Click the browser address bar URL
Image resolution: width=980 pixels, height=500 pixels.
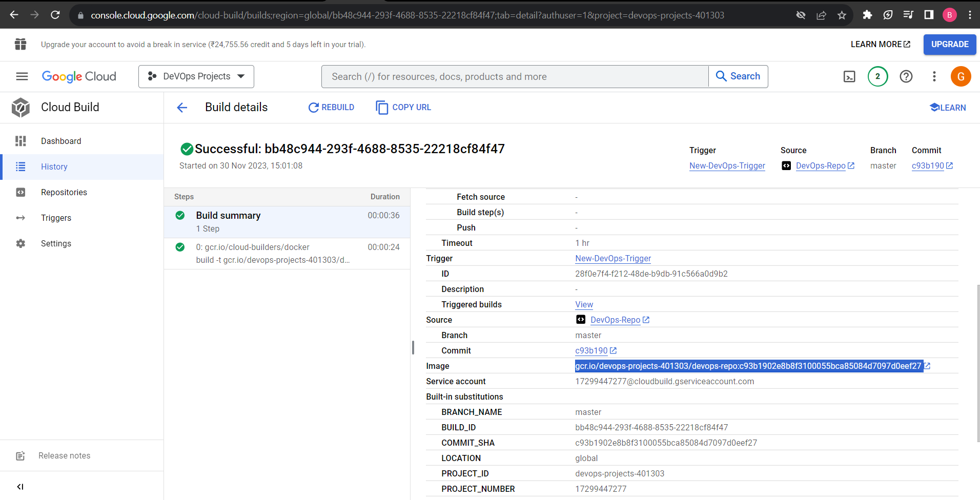tap(407, 15)
